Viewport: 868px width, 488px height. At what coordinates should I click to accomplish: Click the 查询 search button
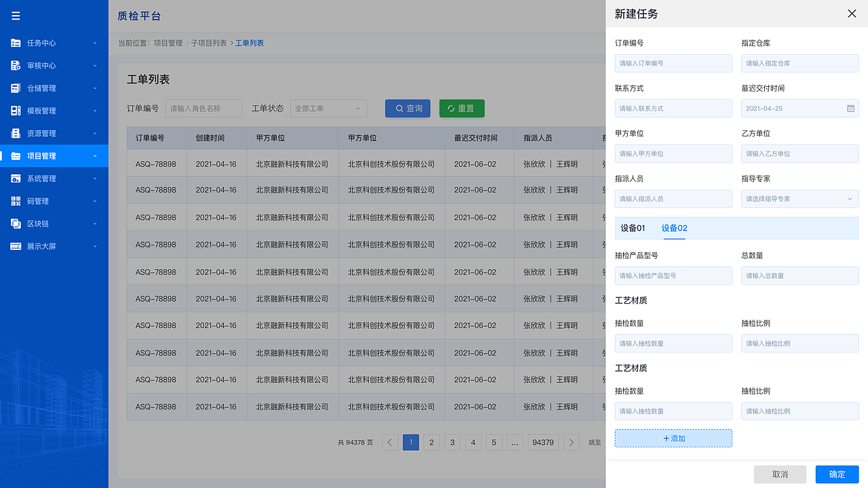[408, 108]
